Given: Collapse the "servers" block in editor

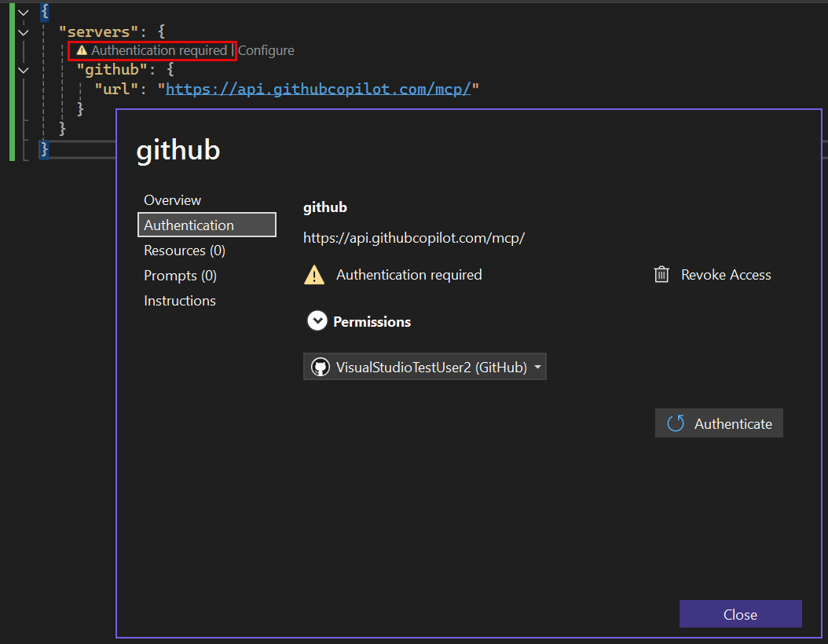Looking at the screenshot, I should tap(24, 32).
